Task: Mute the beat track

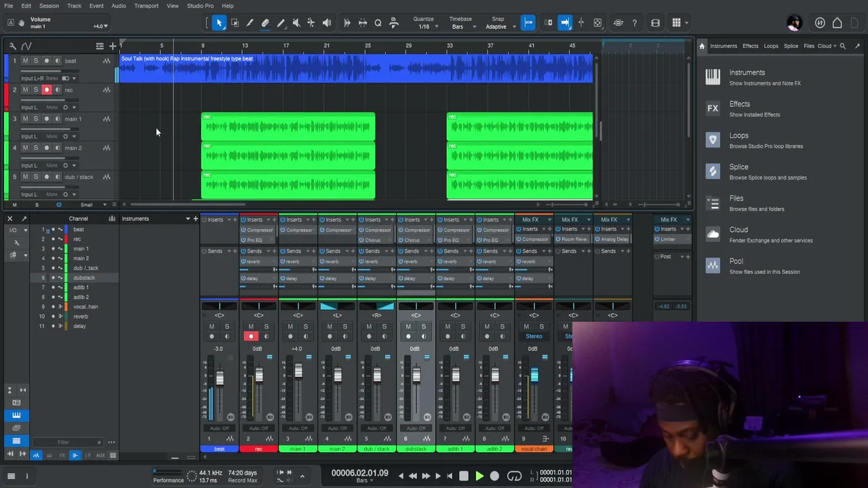Action: (25, 61)
